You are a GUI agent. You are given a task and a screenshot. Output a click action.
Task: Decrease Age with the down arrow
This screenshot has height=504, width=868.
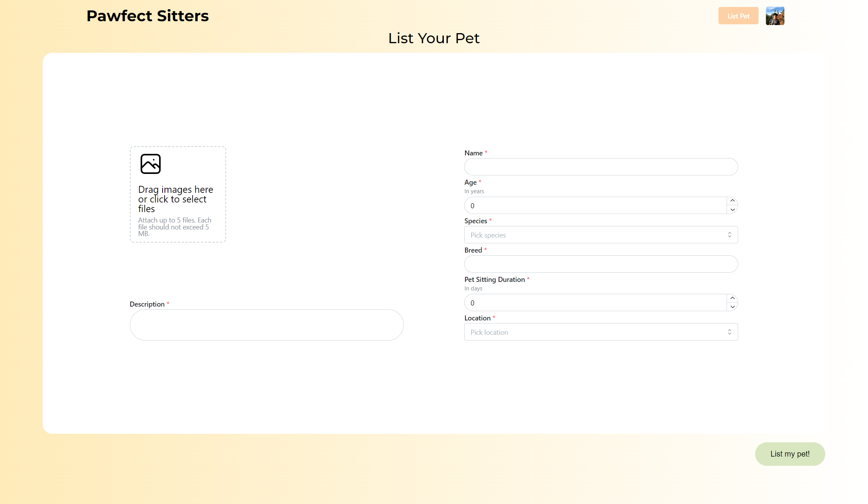click(x=732, y=210)
